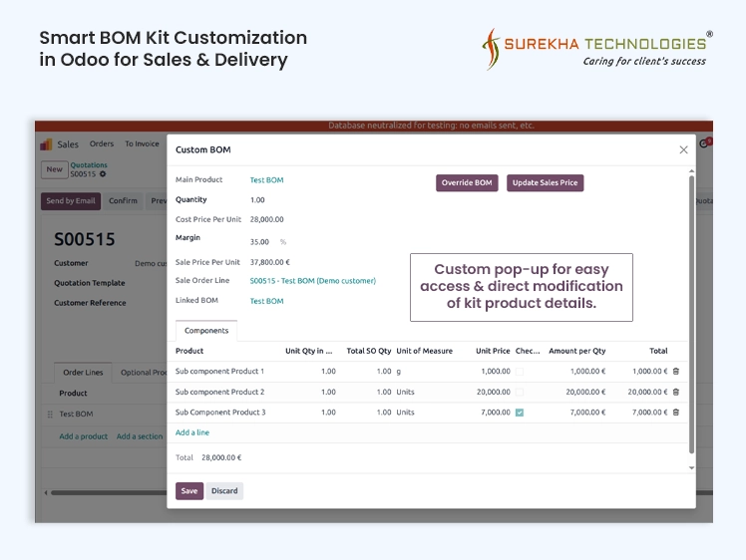Click the Update Sales Price button
Viewport: 746px width, 560px height.
545,183
